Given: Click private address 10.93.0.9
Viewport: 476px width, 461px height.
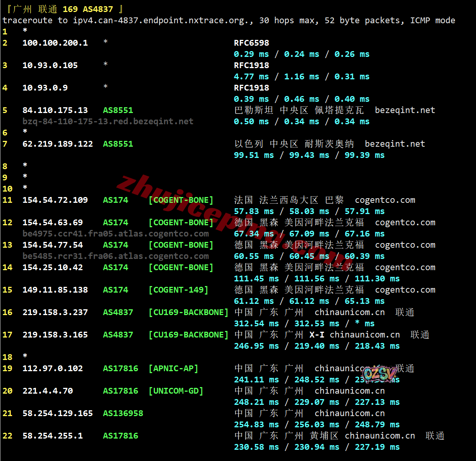Looking at the screenshot, I should point(45,88).
